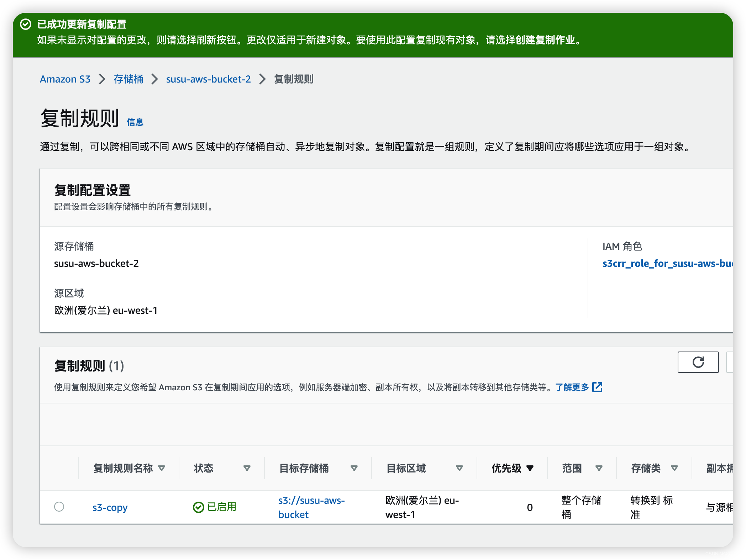This screenshot has width=746, height=560.
Task: Click the refresh button in replication rules panel
Action: (698, 362)
